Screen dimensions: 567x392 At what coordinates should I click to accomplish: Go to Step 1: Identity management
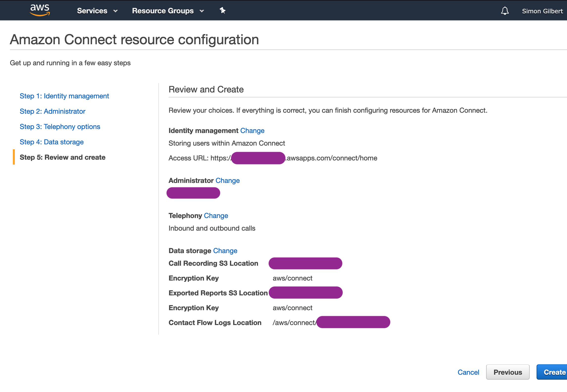pos(64,96)
